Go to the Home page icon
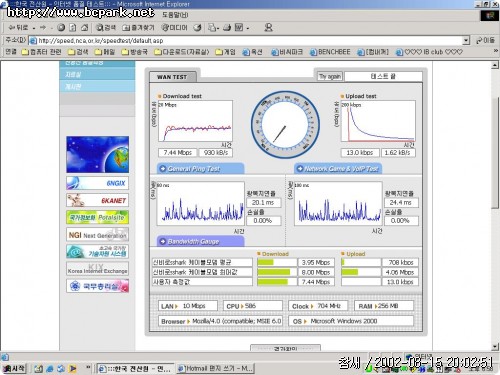 click(85, 28)
